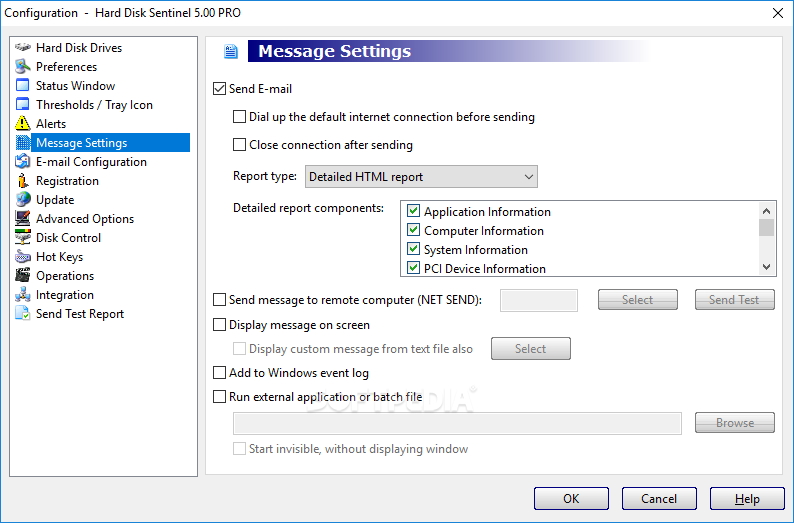The width and height of the screenshot is (794, 523).
Task: Open Status Window settings
Action: point(75,86)
